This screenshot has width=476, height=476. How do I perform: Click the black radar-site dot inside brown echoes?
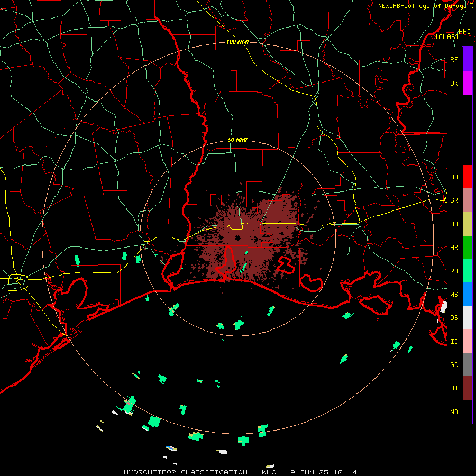click(x=237, y=237)
